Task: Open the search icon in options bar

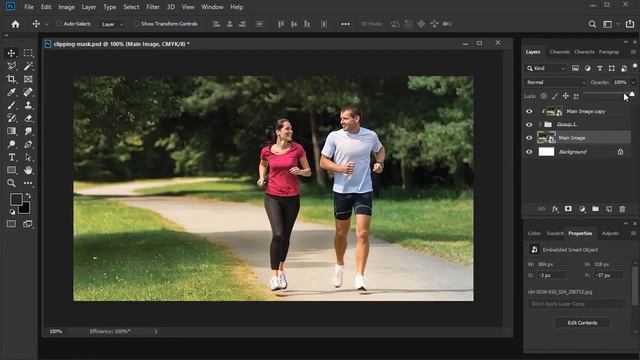Action: coord(592,24)
